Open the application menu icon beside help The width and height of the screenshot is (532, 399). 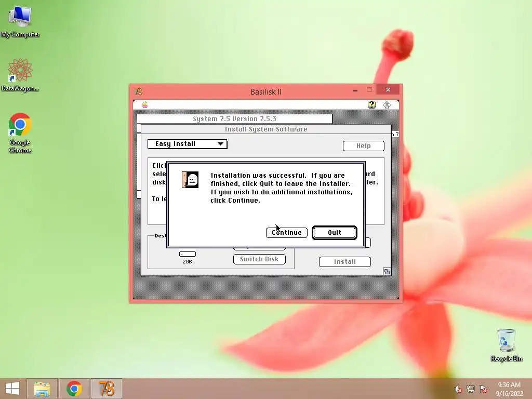click(x=387, y=105)
